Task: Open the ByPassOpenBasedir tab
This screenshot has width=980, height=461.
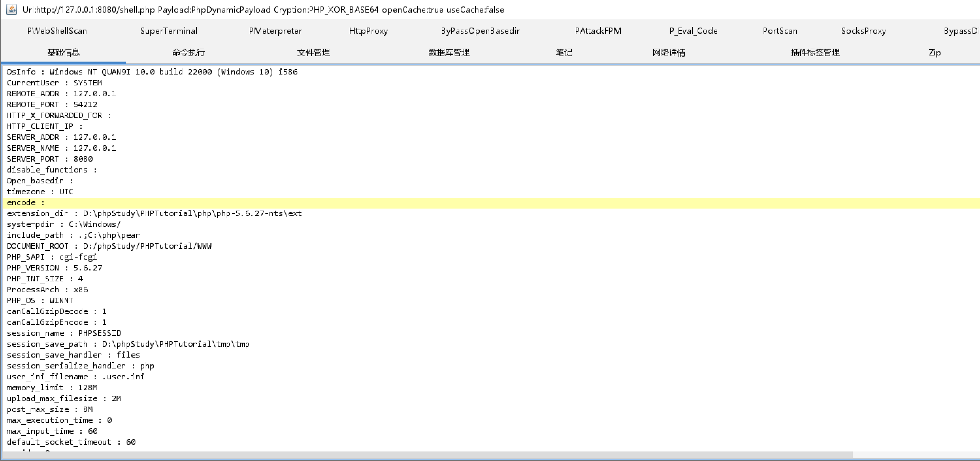Action: pos(480,31)
